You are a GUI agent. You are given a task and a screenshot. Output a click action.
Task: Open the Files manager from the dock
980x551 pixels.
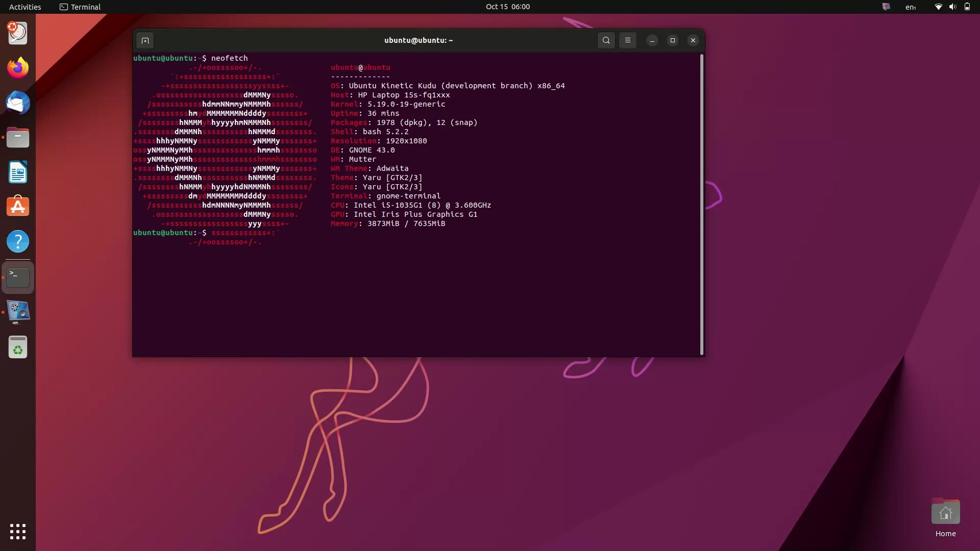(18, 137)
